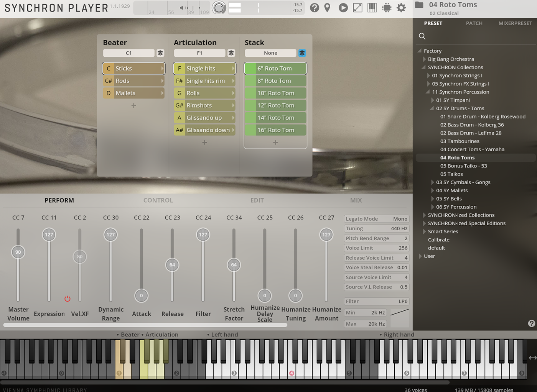Click the Articulation dimension layers icon
The width and height of the screenshot is (537, 392).
click(231, 53)
